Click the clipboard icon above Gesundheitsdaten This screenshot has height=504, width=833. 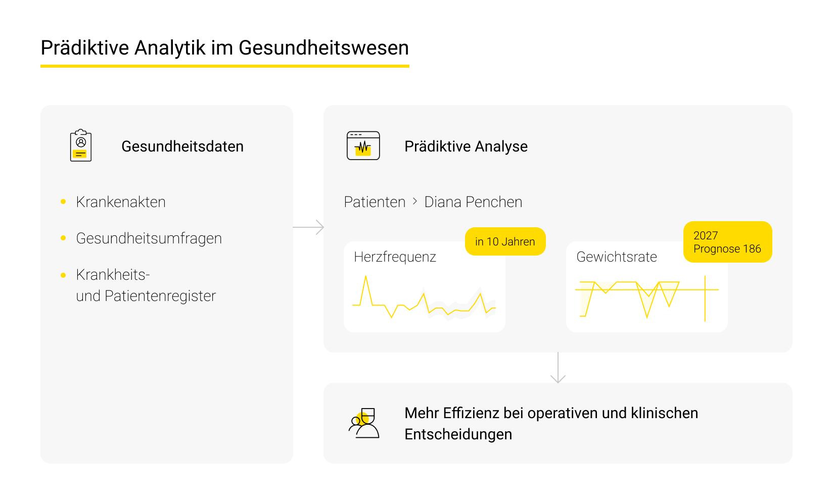click(x=81, y=145)
